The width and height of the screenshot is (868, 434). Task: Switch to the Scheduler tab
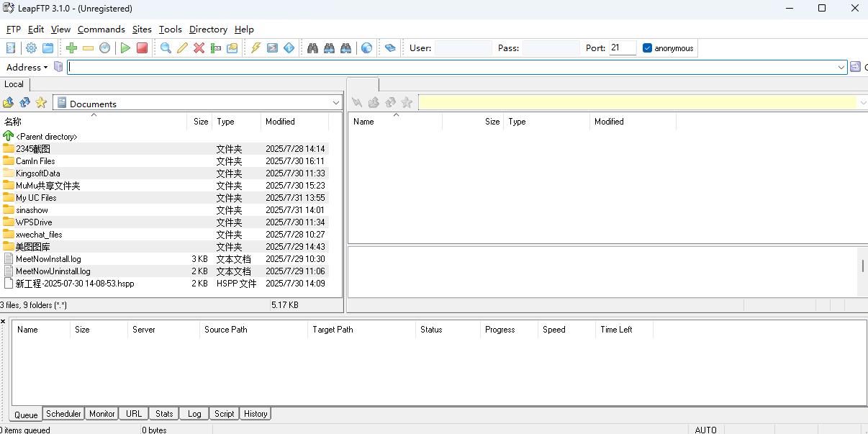click(63, 414)
